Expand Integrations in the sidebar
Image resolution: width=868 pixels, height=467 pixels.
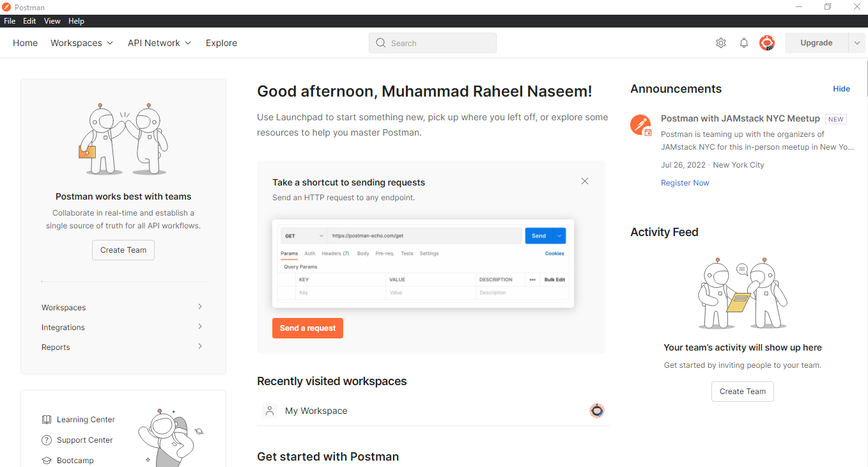pyautogui.click(x=199, y=327)
